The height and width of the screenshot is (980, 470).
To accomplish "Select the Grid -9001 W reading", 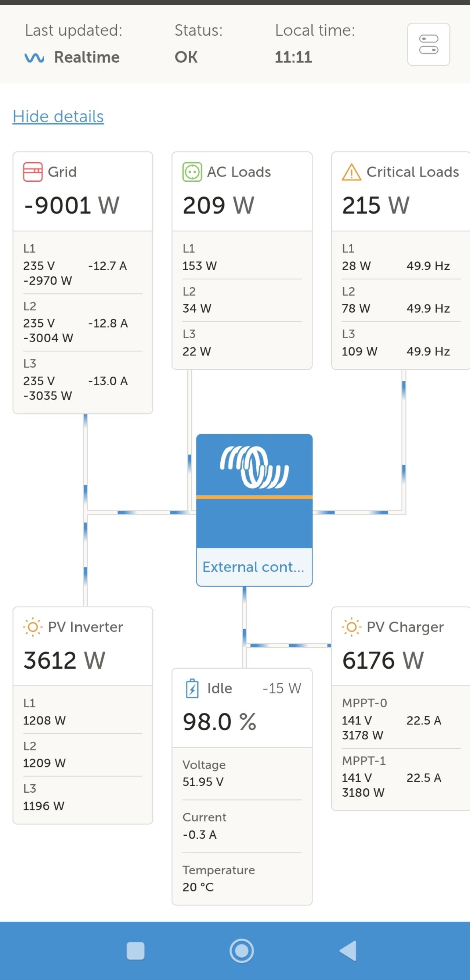I will (72, 205).
